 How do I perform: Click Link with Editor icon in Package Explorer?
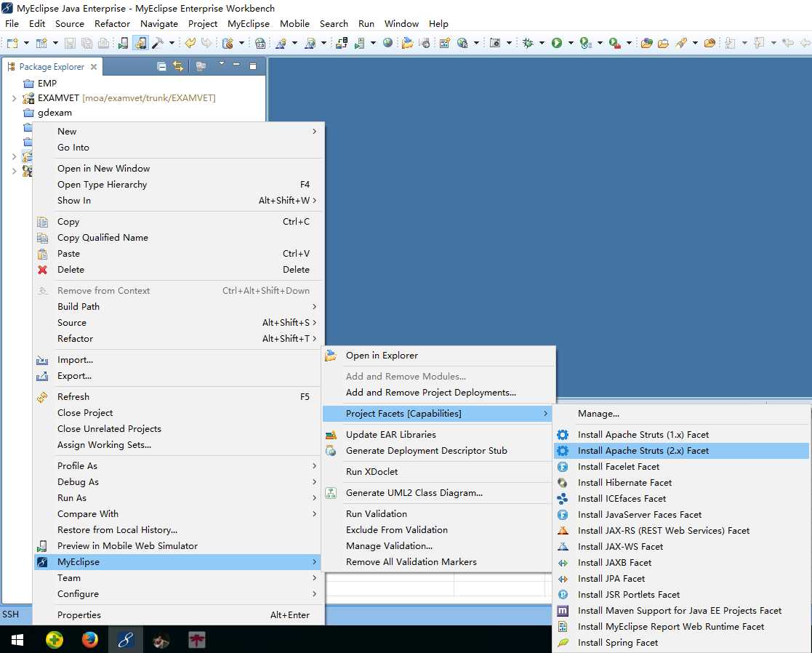coord(178,66)
